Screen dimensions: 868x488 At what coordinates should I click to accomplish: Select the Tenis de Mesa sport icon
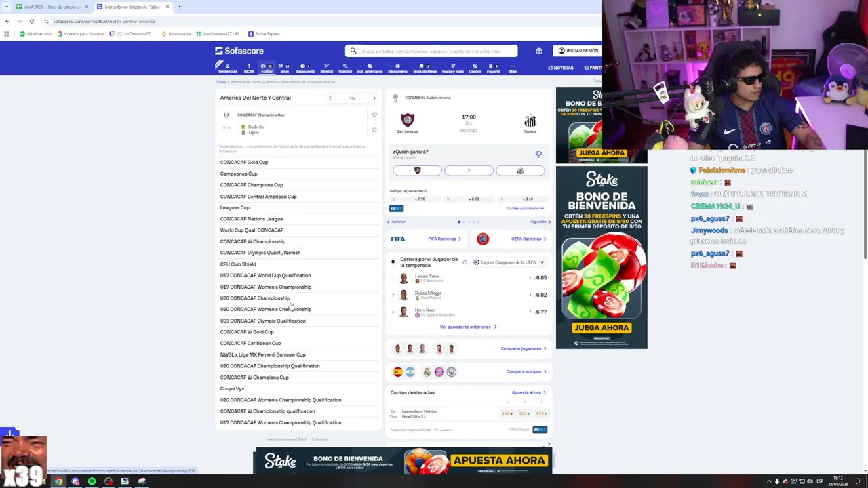(425, 68)
